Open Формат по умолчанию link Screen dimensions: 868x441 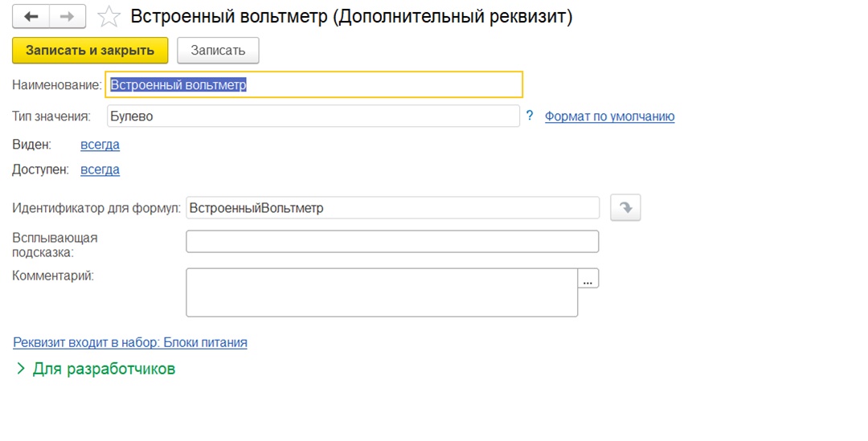(x=609, y=116)
